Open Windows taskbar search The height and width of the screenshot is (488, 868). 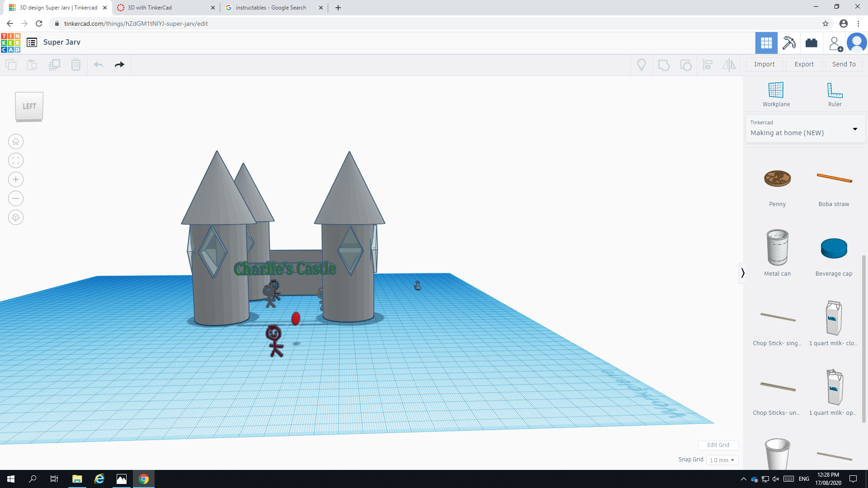(x=33, y=479)
